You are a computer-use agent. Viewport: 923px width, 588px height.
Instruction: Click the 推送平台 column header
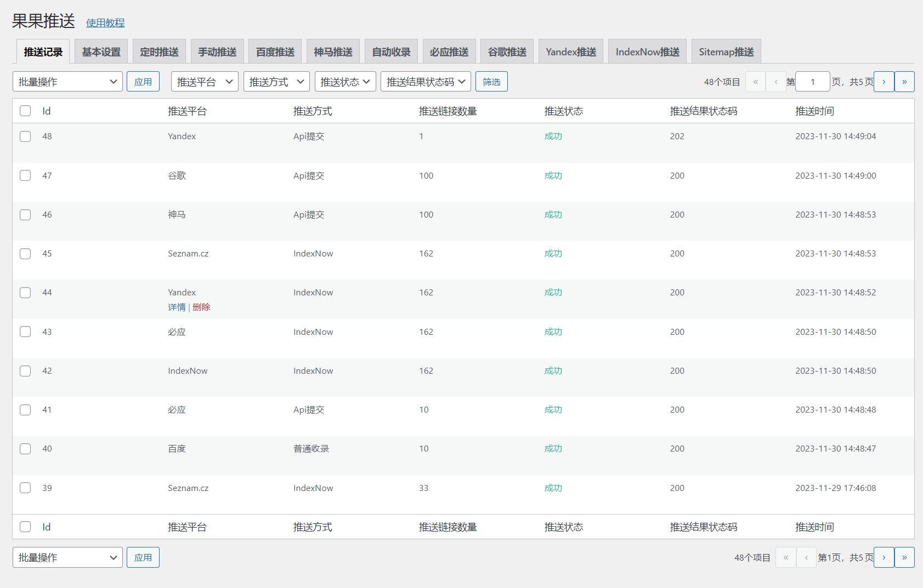coord(187,111)
